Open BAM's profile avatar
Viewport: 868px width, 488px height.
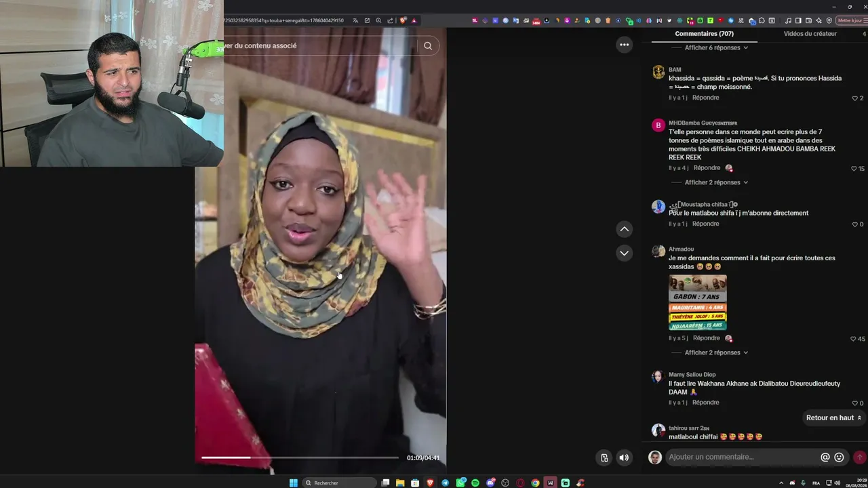point(658,73)
